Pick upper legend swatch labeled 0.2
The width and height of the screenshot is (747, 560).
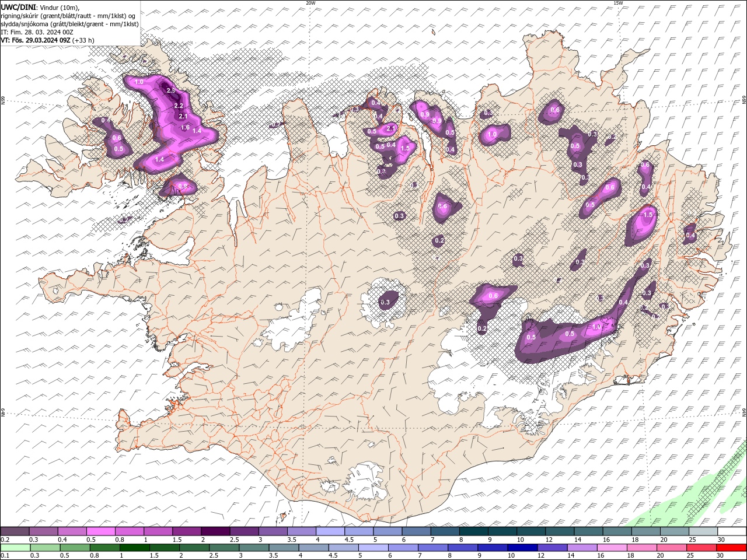(15, 531)
